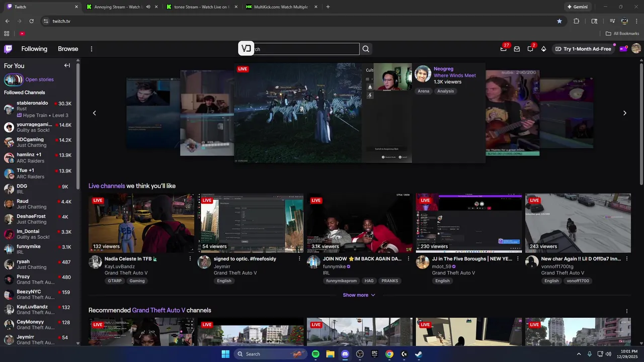Switch to the Annoying Stream tab
This screenshot has width=644, height=362.
tap(122, 7)
